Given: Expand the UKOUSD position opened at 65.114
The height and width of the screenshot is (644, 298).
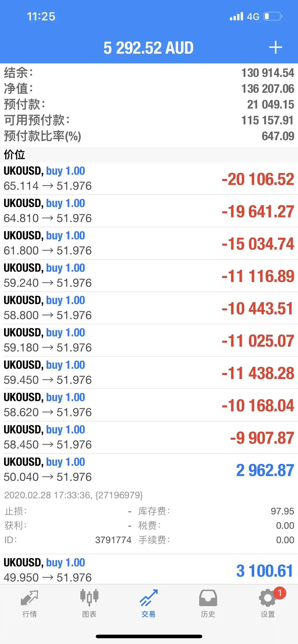Looking at the screenshot, I should click(x=149, y=179).
